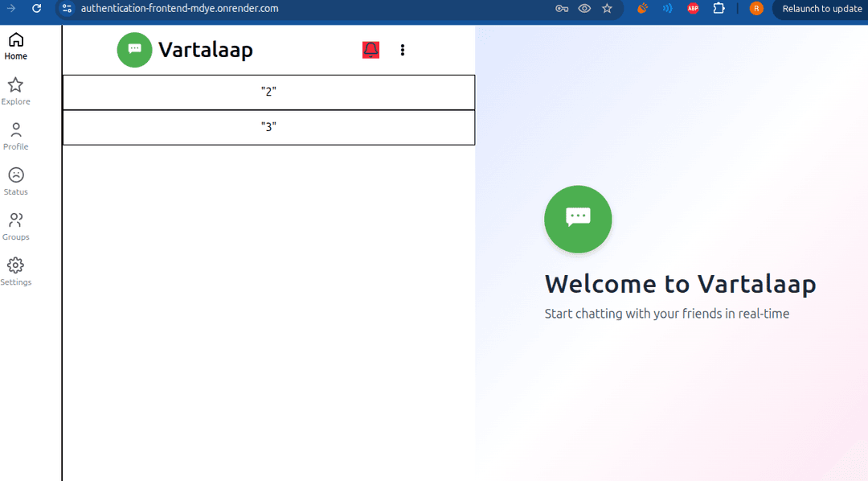
Task: Toggle the eye icon in the browser toolbar
Action: [x=584, y=8]
